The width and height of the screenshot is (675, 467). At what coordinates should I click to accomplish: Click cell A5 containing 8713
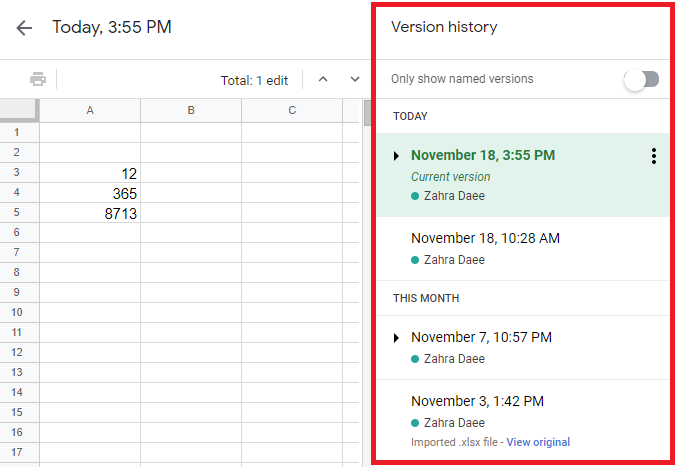pos(90,213)
